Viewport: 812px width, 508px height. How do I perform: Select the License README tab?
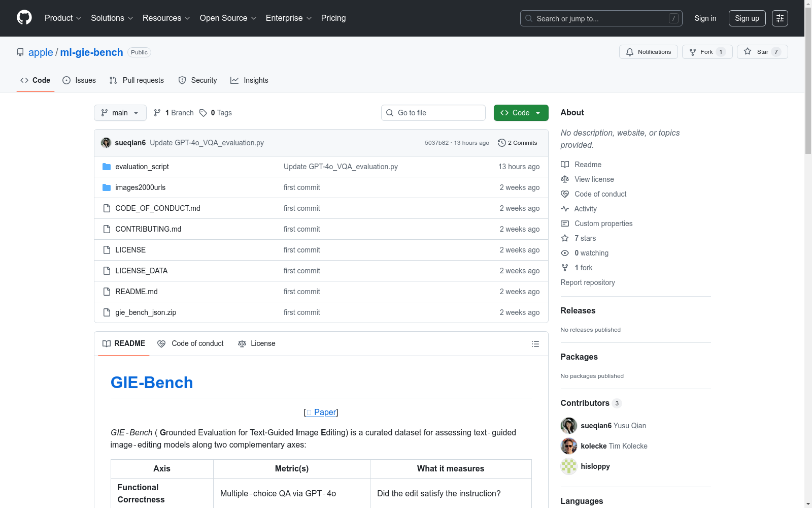pos(257,344)
